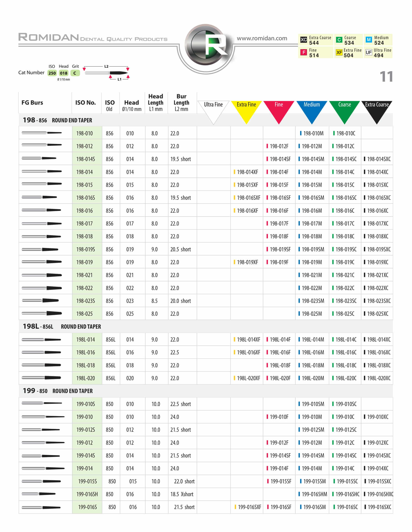The width and height of the screenshot is (412, 532).
Task: Click the bur image in row 198L-014
Action: point(41,340)
